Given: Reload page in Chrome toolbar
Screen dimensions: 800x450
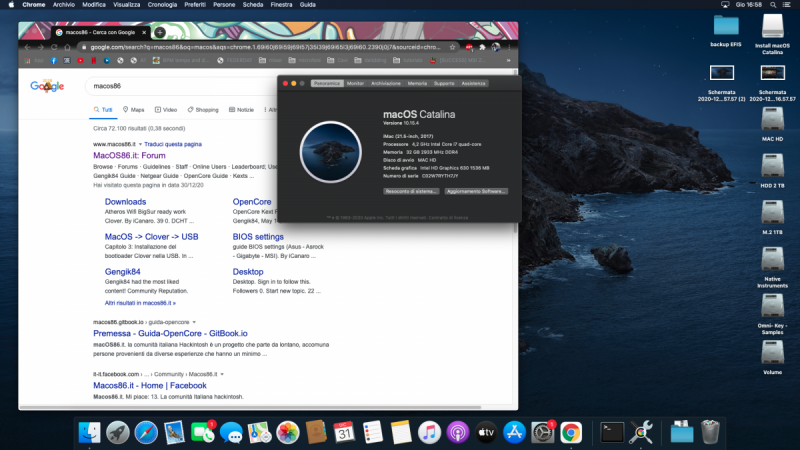Looking at the screenshot, I should point(54,47).
